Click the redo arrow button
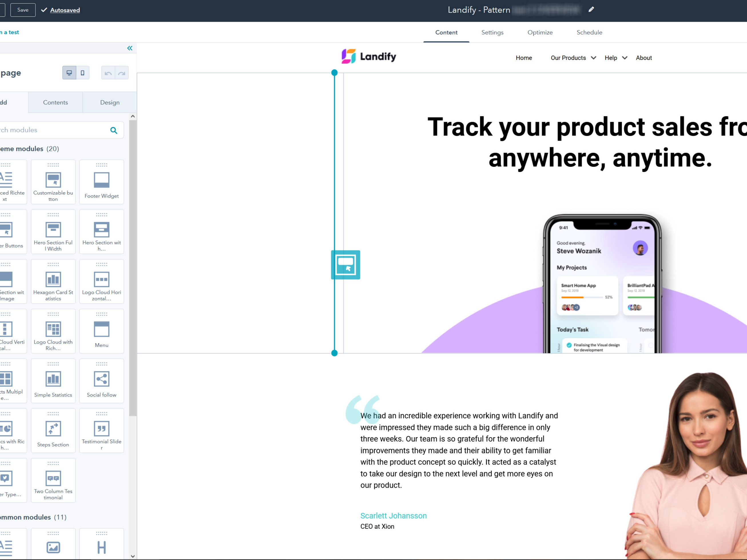This screenshot has height=560, width=747. coord(122,73)
